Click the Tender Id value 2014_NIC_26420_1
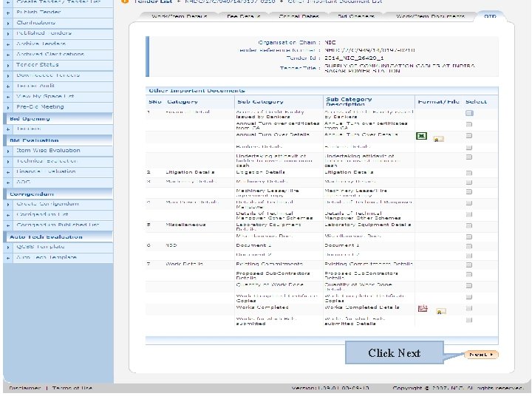The height and width of the screenshot is (399, 532). pos(354,58)
